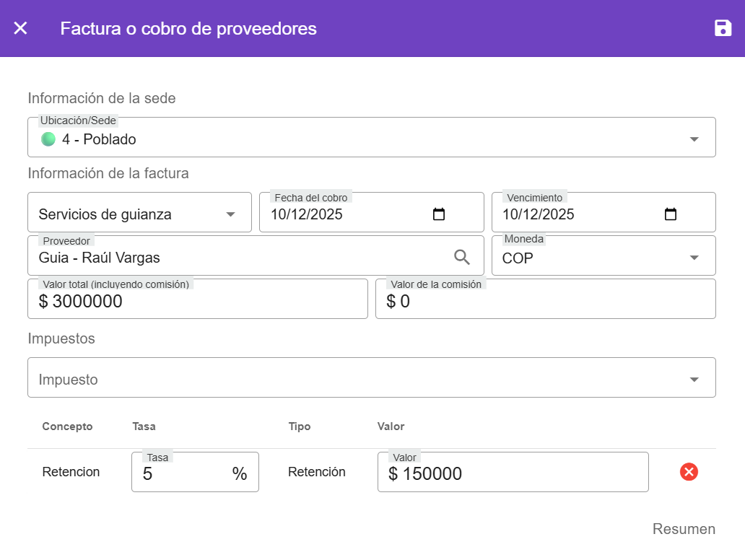Open calendar picker for Fecha del cobro
This screenshot has height=560, width=745.
(x=439, y=214)
